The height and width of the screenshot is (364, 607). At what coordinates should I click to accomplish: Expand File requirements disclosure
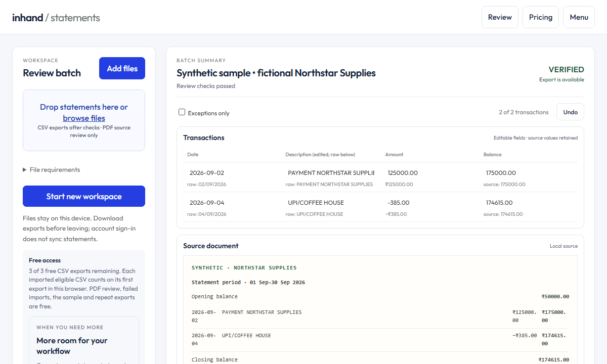(52, 170)
